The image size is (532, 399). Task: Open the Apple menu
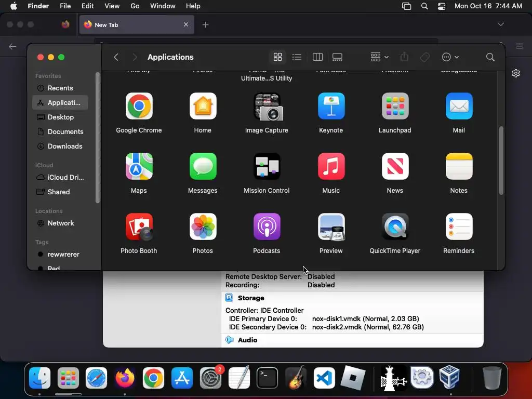(x=14, y=6)
